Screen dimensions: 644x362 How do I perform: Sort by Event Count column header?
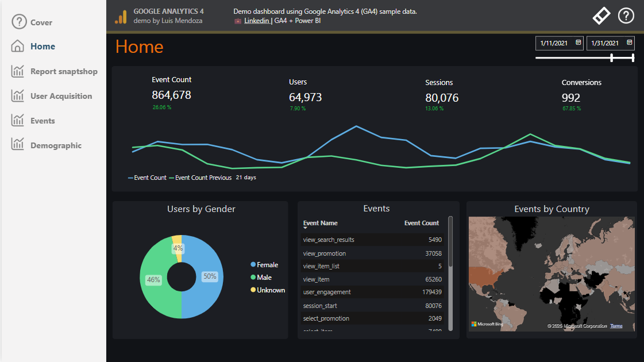point(422,223)
